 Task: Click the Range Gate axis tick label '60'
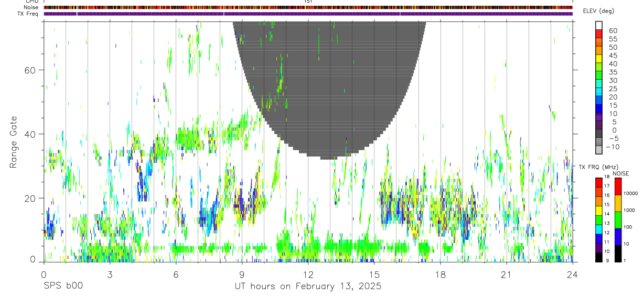pyautogui.click(x=30, y=70)
